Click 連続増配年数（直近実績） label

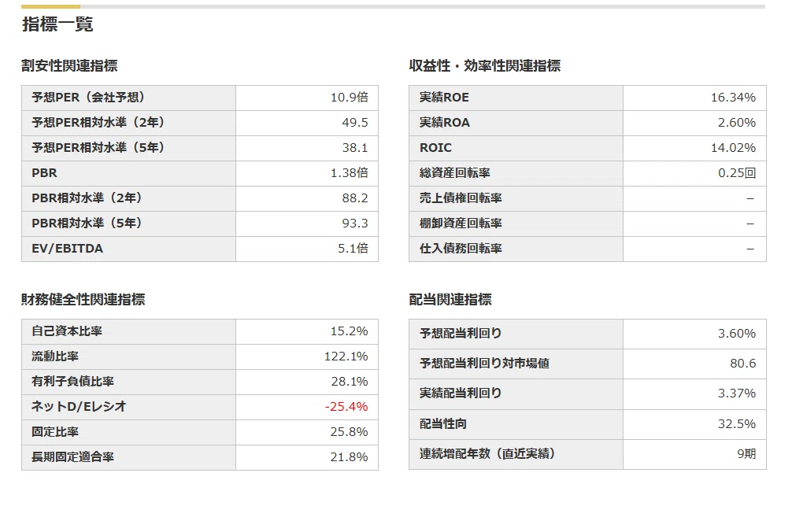487,454
